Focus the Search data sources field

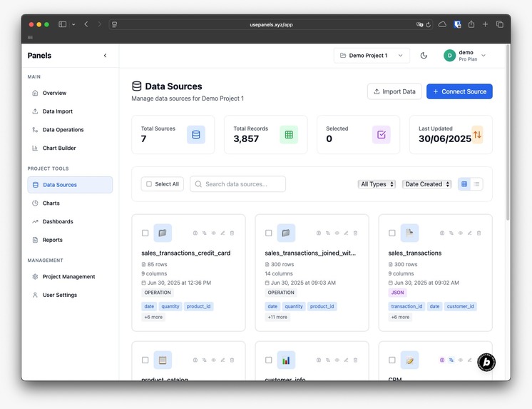tap(238, 184)
